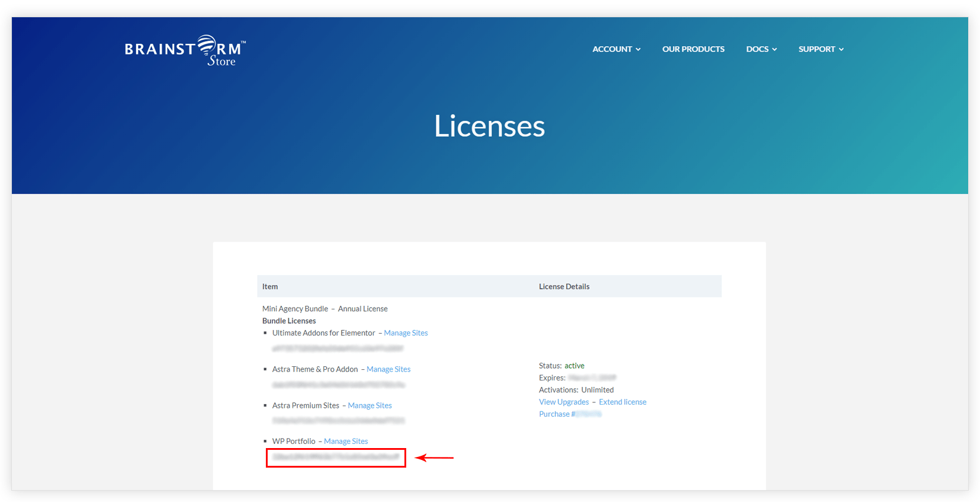Click the blurred Expires date value
980x502 pixels.
[x=592, y=378]
